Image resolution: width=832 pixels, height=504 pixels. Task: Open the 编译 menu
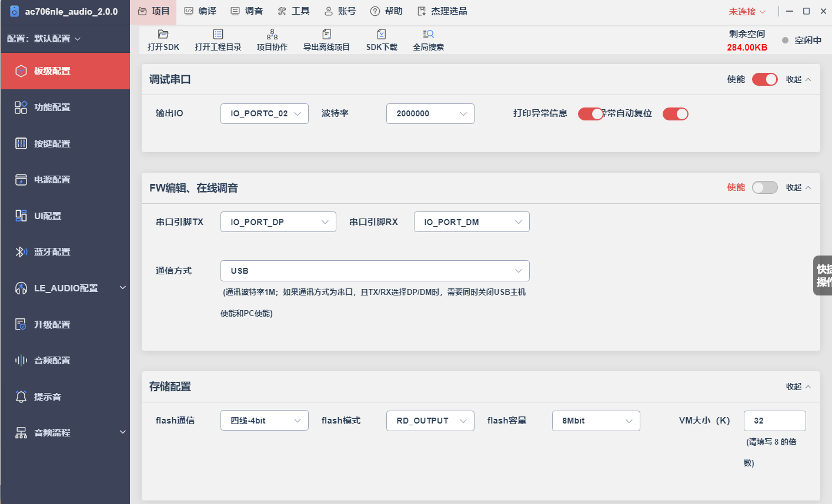pyautogui.click(x=201, y=11)
